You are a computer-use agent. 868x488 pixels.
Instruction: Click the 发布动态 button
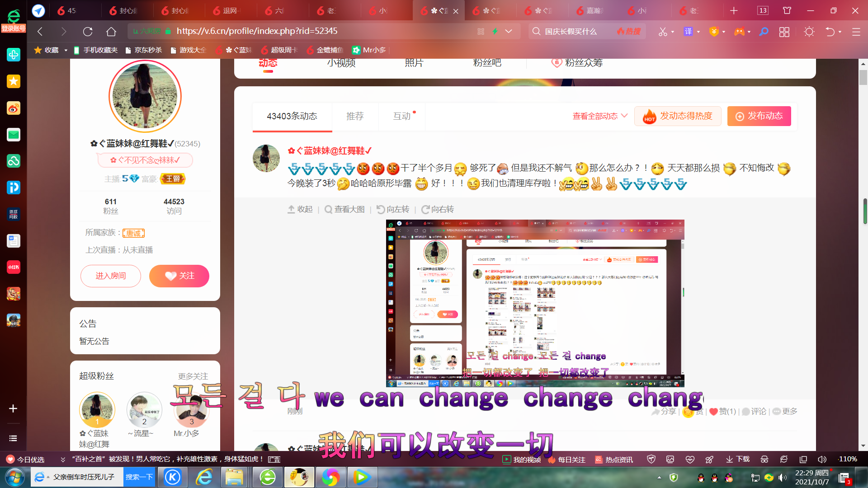(759, 116)
